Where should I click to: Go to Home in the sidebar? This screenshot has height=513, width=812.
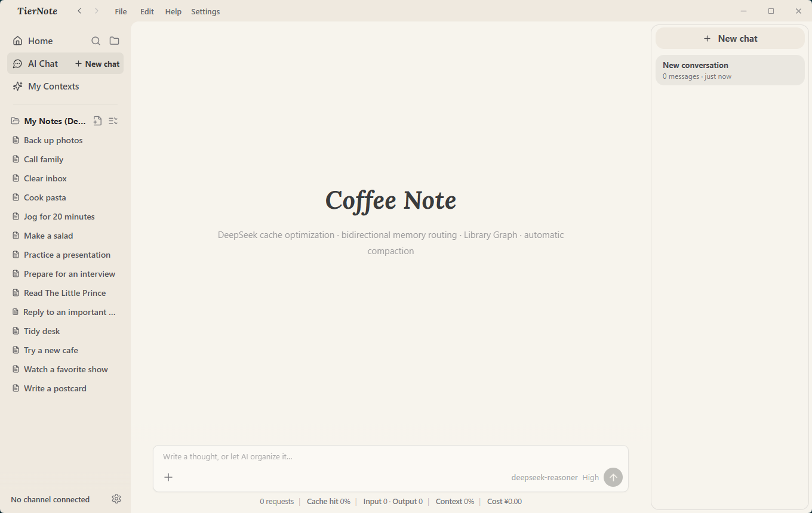click(x=41, y=41)
